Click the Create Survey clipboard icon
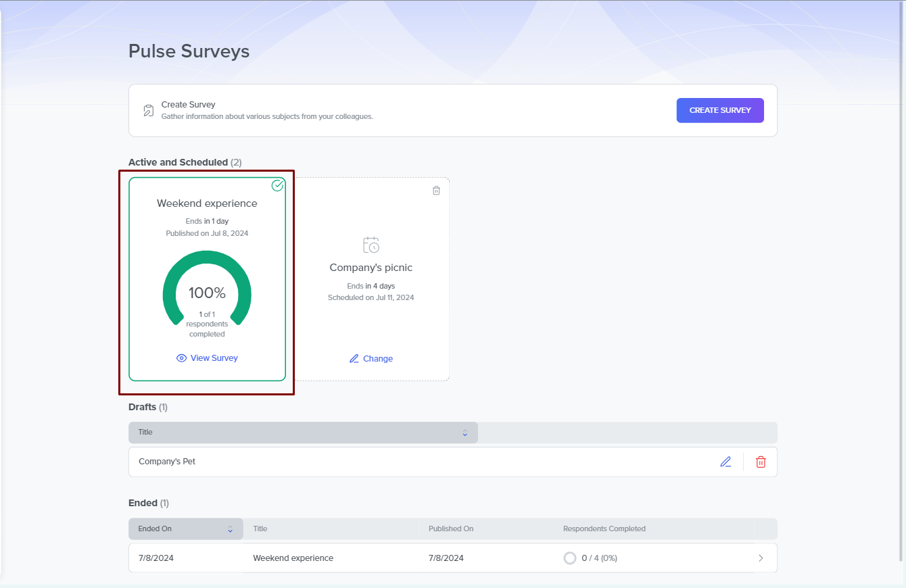This screenshot has height=588, width=906. (x=148, y=110)
